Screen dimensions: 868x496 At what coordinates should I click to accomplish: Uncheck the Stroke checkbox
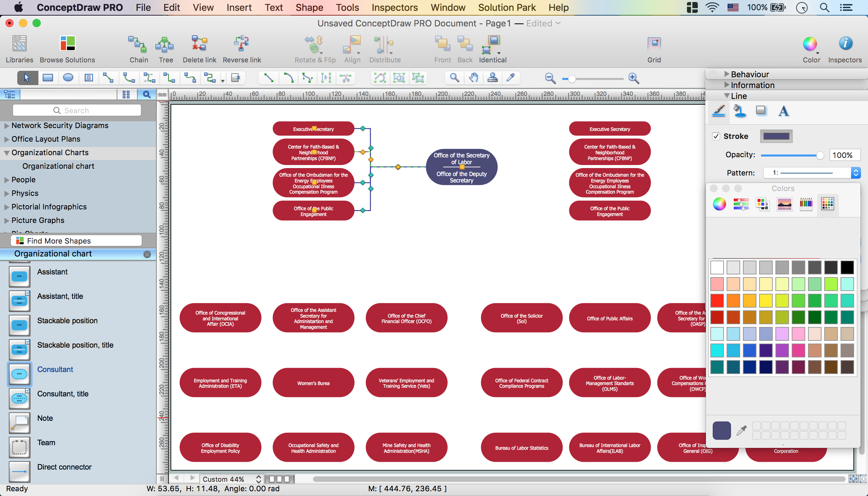(716, 136)
